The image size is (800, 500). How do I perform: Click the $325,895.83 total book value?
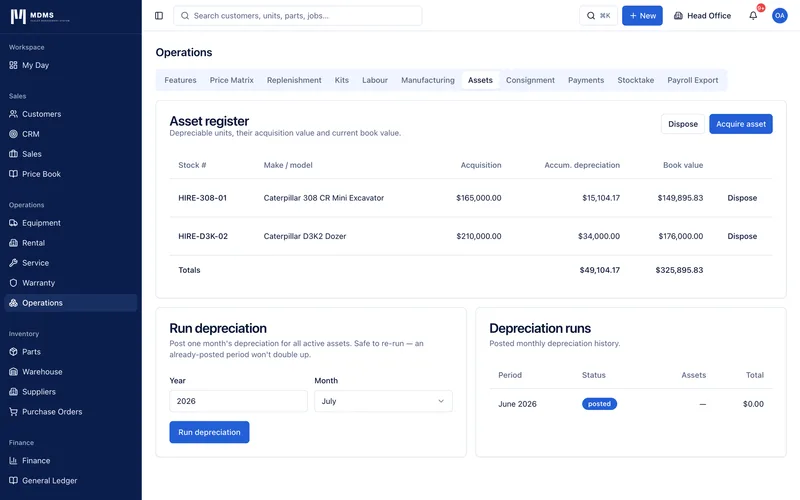(679, 270)
